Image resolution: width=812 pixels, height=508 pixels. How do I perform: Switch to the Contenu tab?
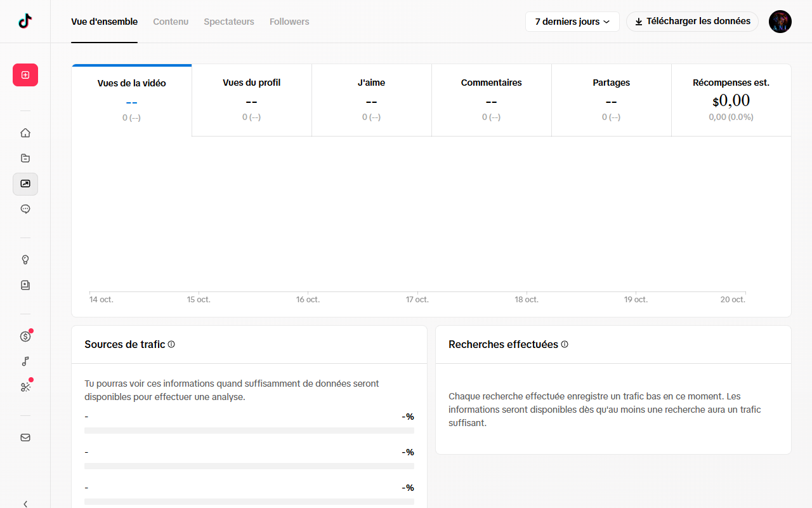click(171, 22)
